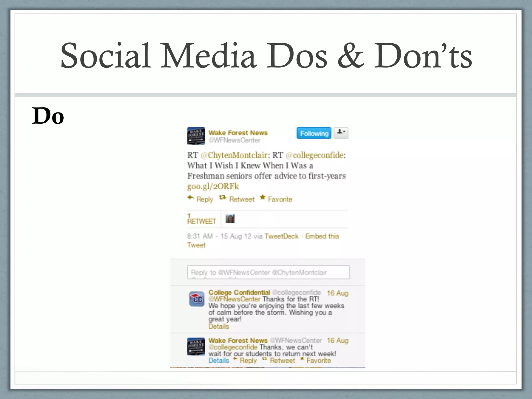The width and height of the screenshot is (532, 399).
Task: Toggle the blue Following button
Action: [314, 133]
